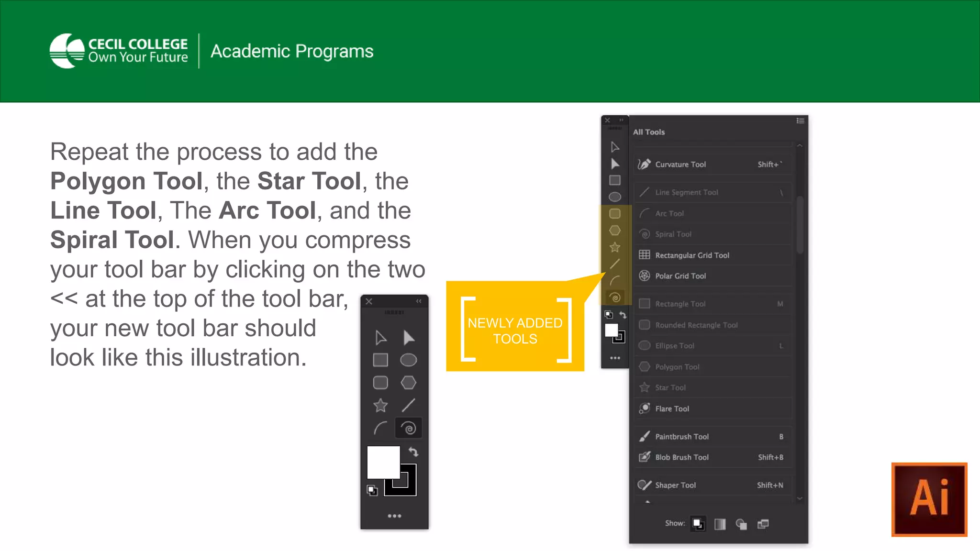
Task: Select the Arc tool in compact toolbar
Action: click(380, 428)
